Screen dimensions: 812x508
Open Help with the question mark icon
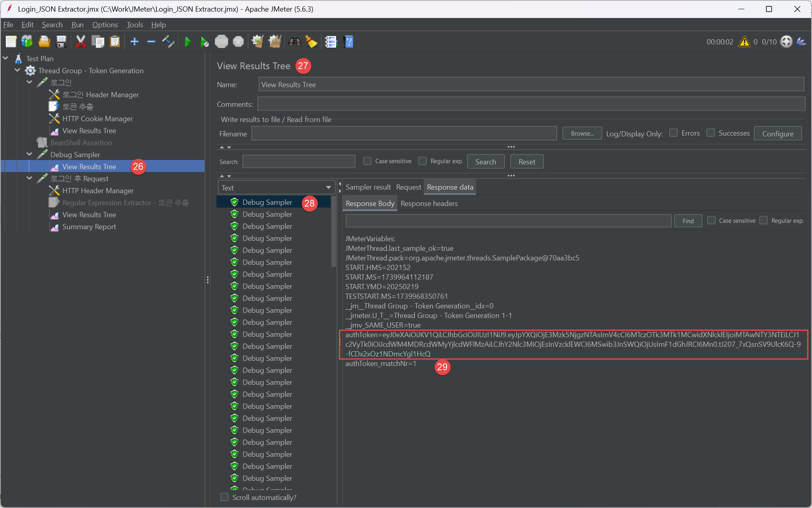348,42
